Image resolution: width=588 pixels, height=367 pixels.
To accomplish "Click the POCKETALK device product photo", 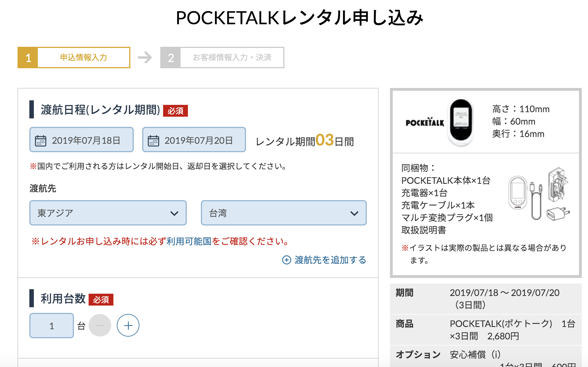I will coord(461,121).
